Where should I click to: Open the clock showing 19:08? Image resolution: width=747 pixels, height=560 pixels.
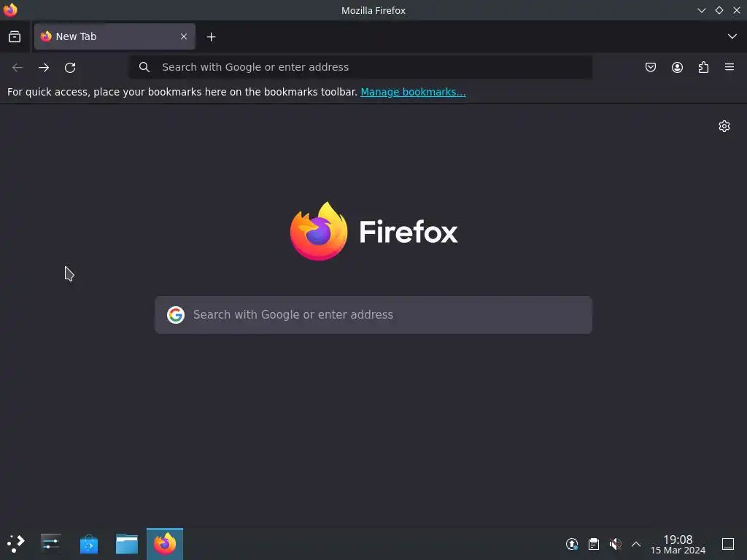678,544
